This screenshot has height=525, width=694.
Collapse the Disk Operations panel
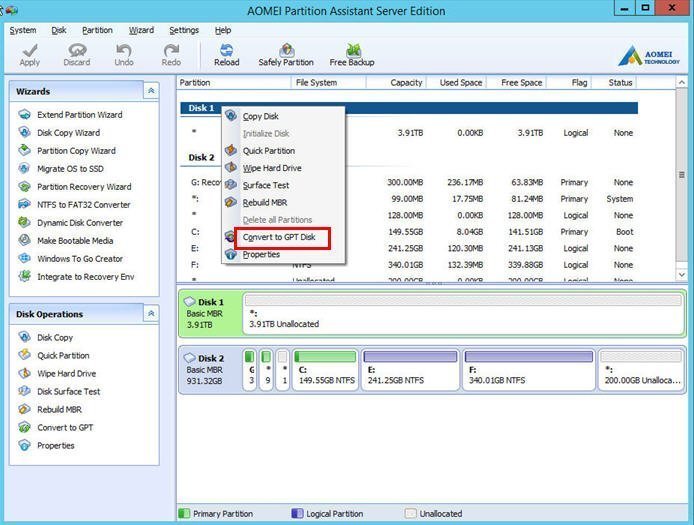(151, 313)
